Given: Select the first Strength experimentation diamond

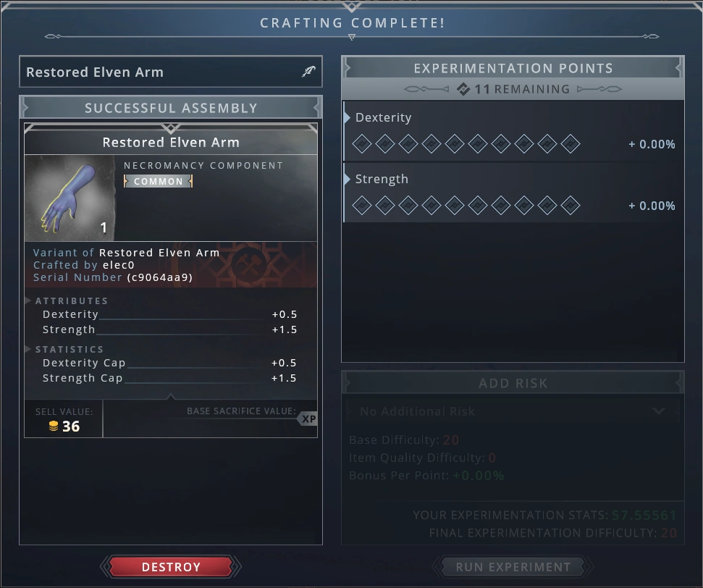Looking at the screenshot, I should [362, 206].
